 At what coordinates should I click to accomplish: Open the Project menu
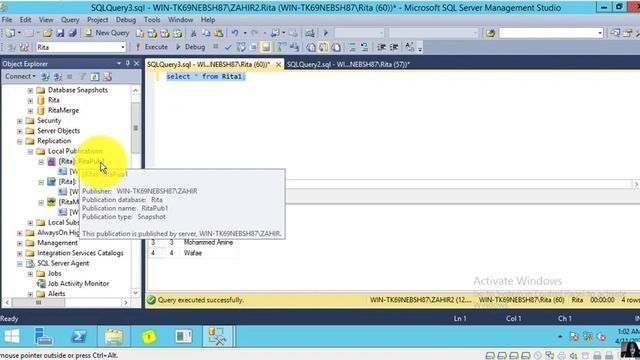pyautogui.click(x=98, y=20)
